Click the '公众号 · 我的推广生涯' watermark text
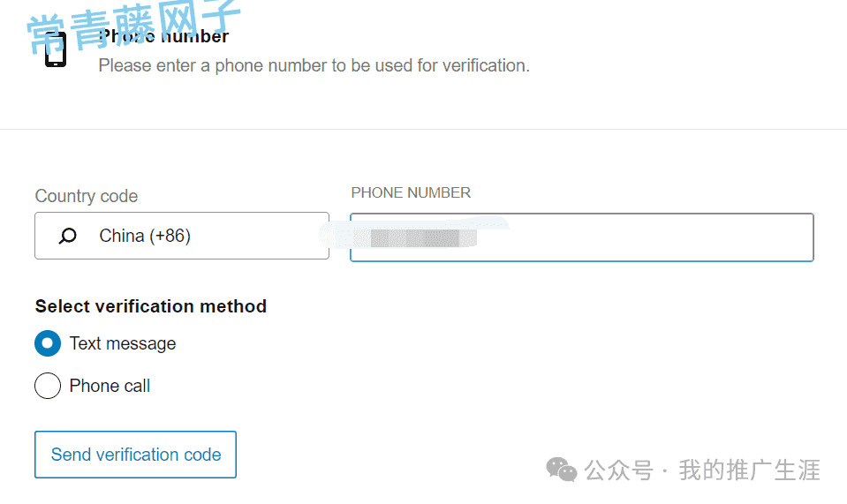 pos(702,470)
